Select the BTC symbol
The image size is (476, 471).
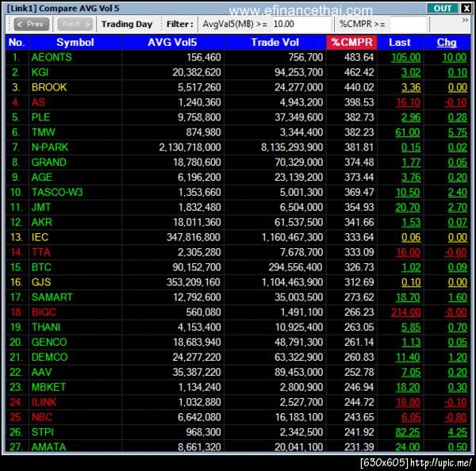(x=41, y=267)
